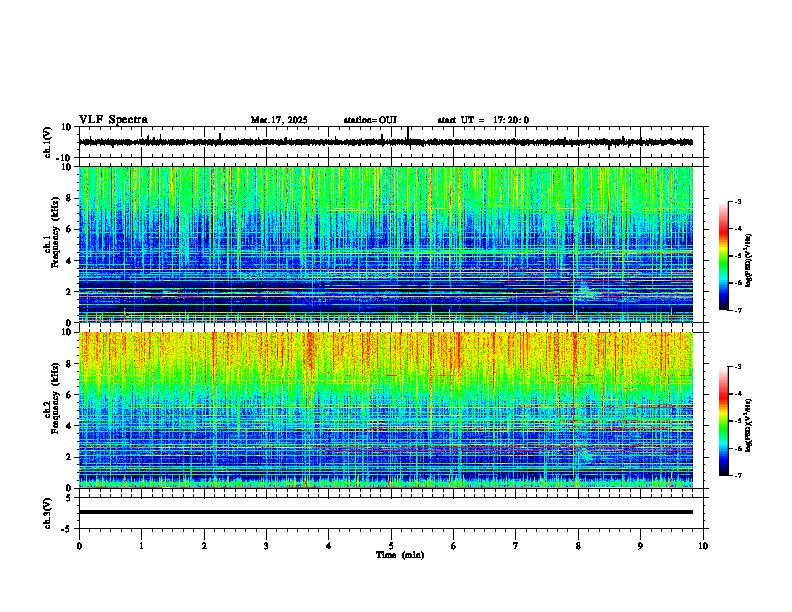Click the "5" tick at the top of the ch.3(V) axis
792x612 pixels.
tap(70, 497)
